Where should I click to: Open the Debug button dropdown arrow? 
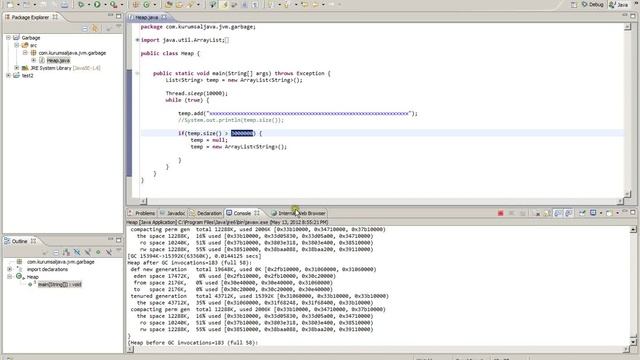click(89, 4)
